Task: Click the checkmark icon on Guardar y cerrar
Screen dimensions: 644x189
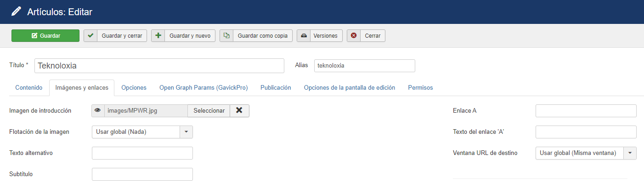Action: pos(90,36)
